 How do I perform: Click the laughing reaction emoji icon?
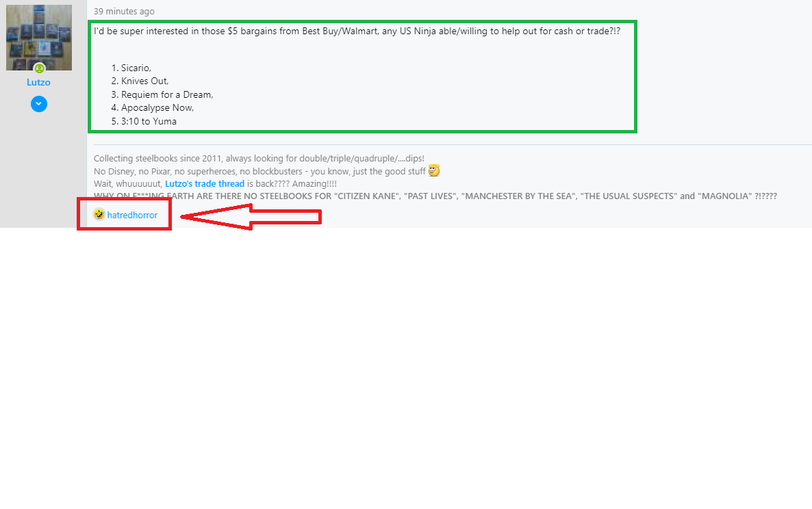(x=99, y=214)
